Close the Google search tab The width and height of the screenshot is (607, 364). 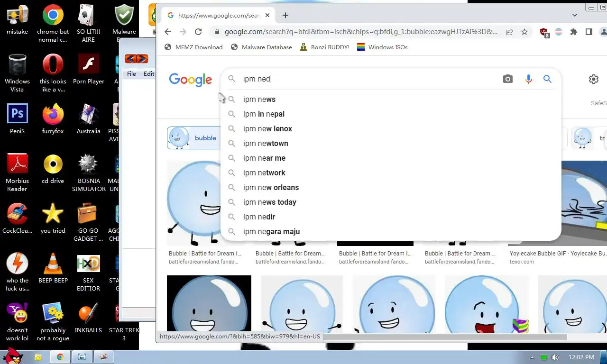(267, 15)
